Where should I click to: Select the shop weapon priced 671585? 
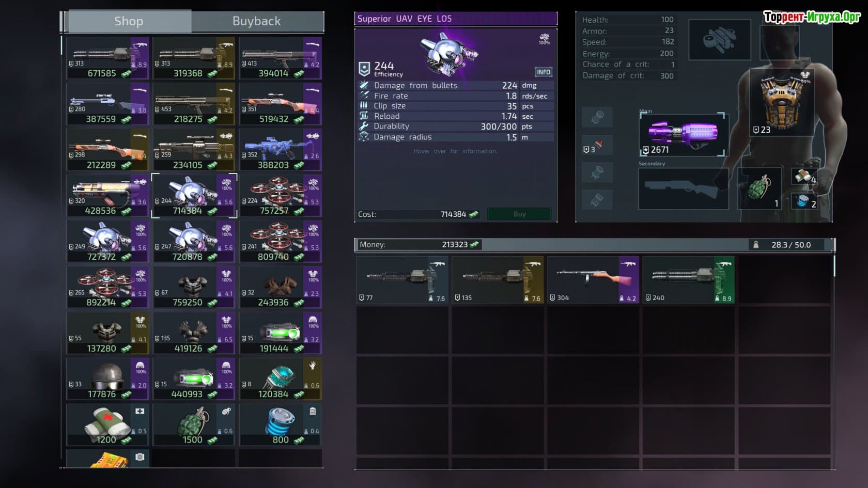pyautogui.click(x=107, y=58)
